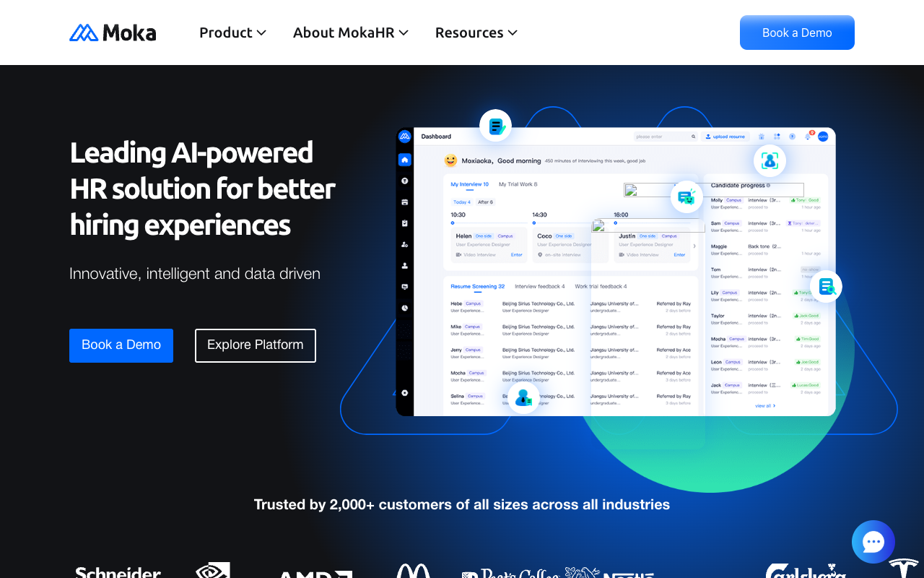Viewport: 924px width, 578px height.
Task: Click the Tesla logo
Action: (903, 568)
